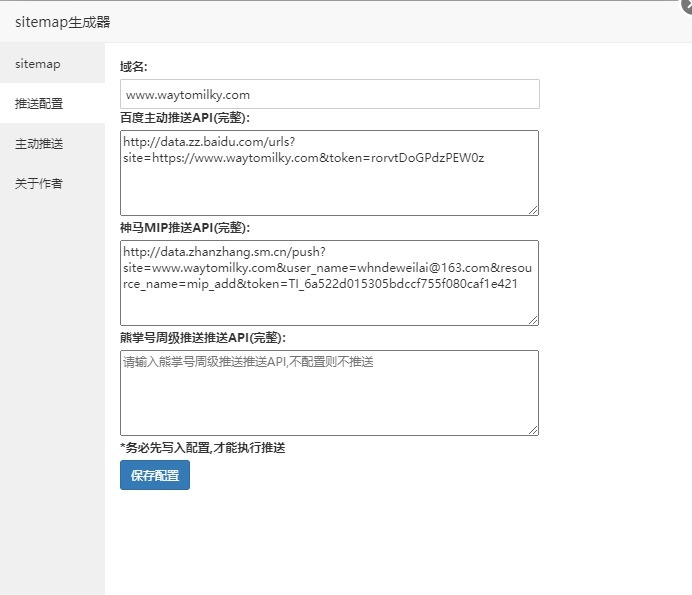
Task: Click the 神马MIP推送API(完整) label
Action: [185, 228]
